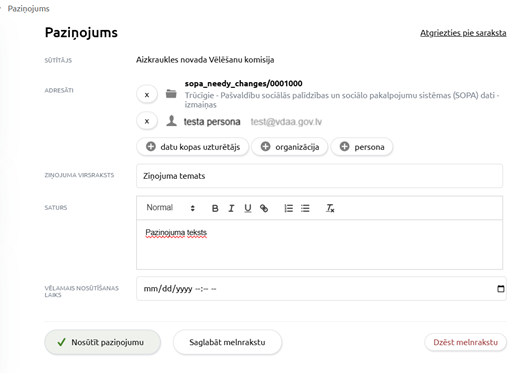The height and width of the screenshot is (373, 518).
Task: Create a bulleted list in editor
Action: click(305, 208)
